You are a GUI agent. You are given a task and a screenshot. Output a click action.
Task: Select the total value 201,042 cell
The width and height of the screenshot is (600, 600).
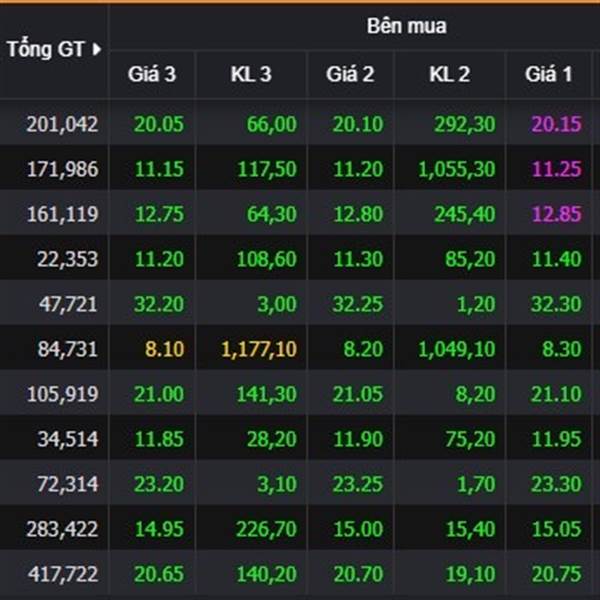[x=62, y=124]
